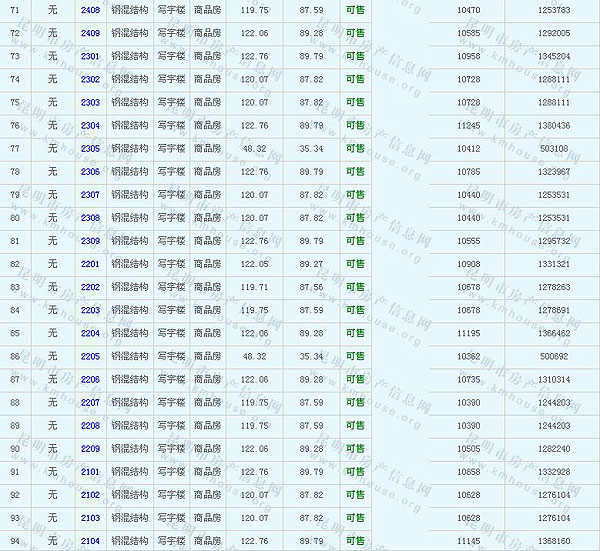600x551 pixels.
Task: Click room number 2201
Action: (x=90, y=264)
